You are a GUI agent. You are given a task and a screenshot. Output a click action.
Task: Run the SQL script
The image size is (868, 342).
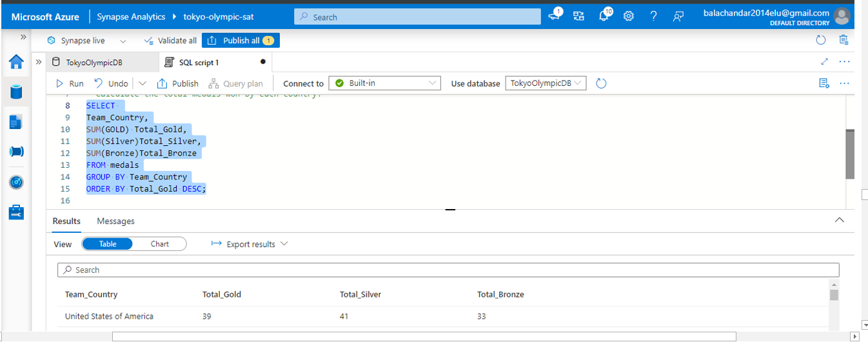[70, 83]
